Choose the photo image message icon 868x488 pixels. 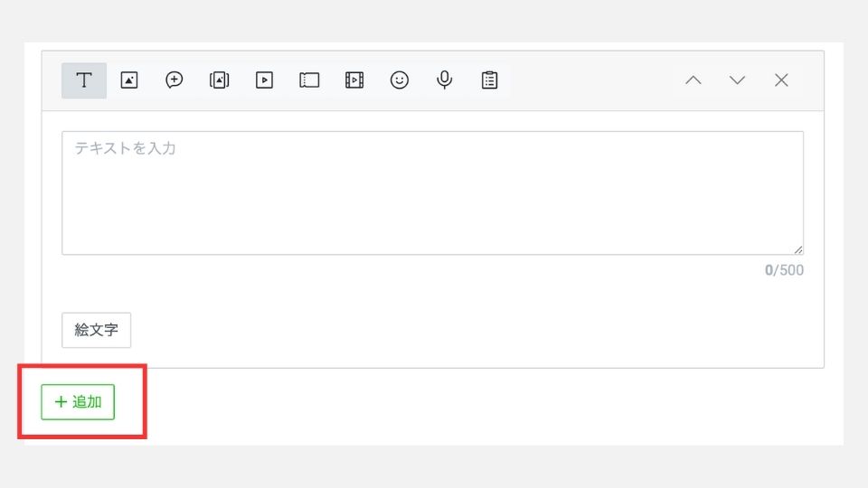129,80
